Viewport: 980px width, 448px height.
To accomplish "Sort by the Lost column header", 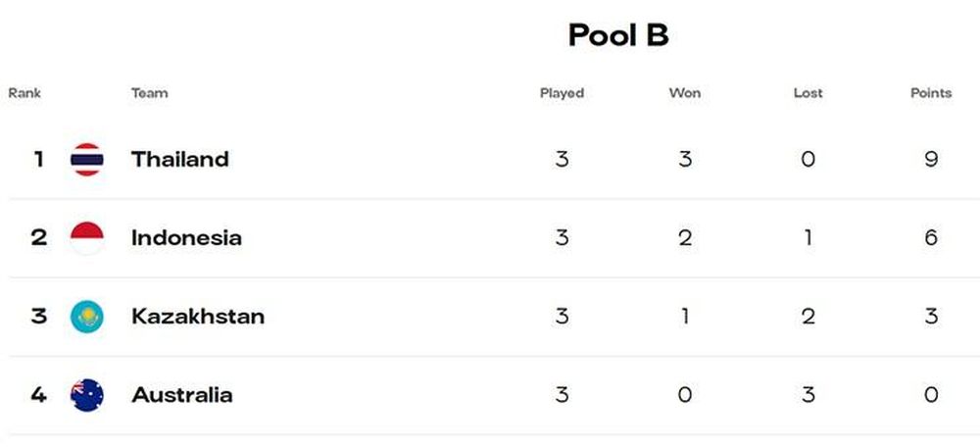I will [x=808, y=93].
